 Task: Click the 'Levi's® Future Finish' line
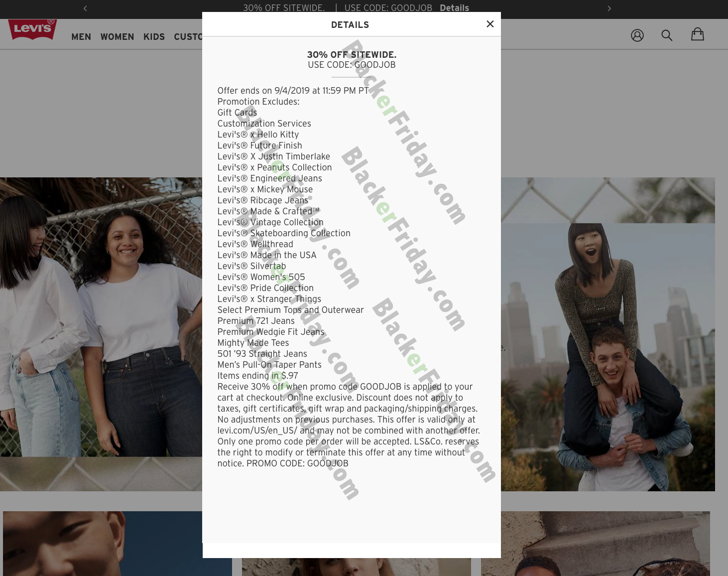[259, 145]
